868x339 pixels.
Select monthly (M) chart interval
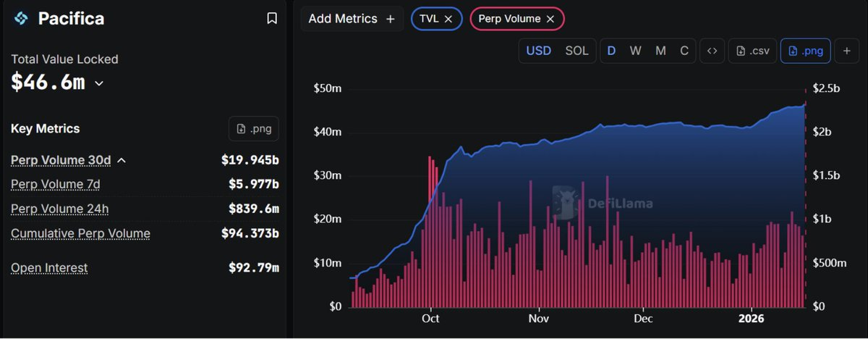pos(660,51)
